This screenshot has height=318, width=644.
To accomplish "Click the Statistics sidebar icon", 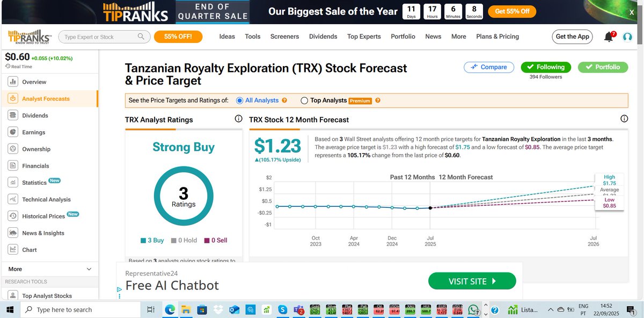I will (13, 183).
